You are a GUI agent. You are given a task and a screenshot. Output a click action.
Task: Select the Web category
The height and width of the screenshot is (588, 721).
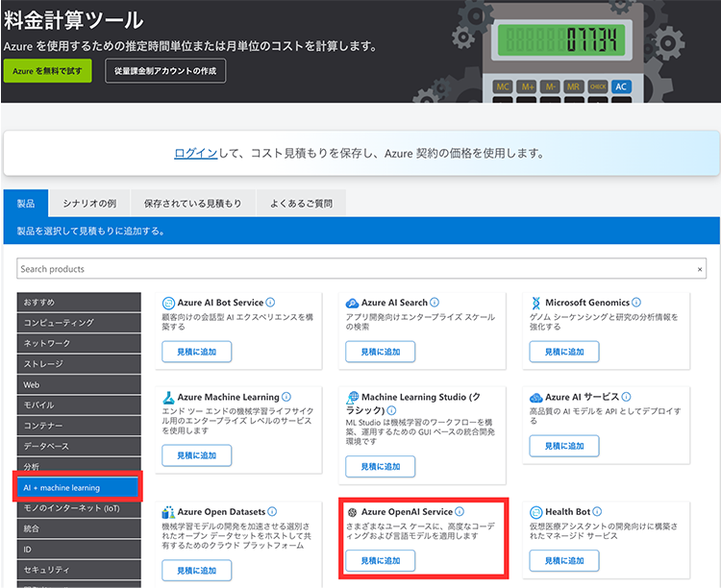coord(79,384)
